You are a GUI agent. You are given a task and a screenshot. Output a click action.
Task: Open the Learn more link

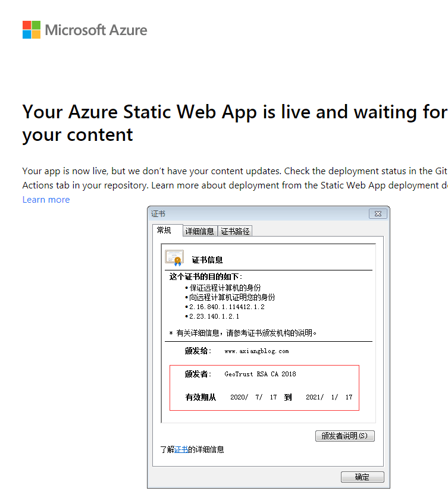click(46, 200)
